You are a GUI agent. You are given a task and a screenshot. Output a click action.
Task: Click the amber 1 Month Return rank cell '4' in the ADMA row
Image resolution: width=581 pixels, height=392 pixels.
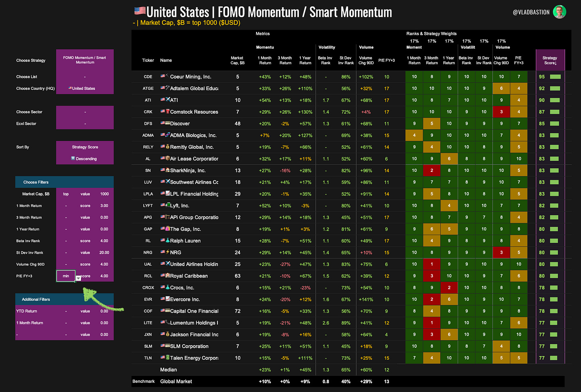pos(414,135)
